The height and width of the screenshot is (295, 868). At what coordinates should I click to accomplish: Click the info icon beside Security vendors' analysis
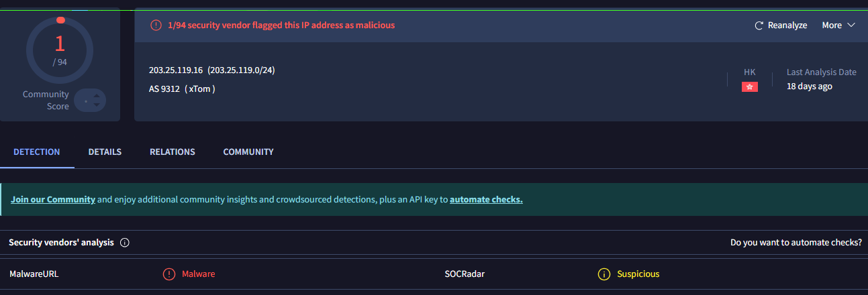[124, 243]
